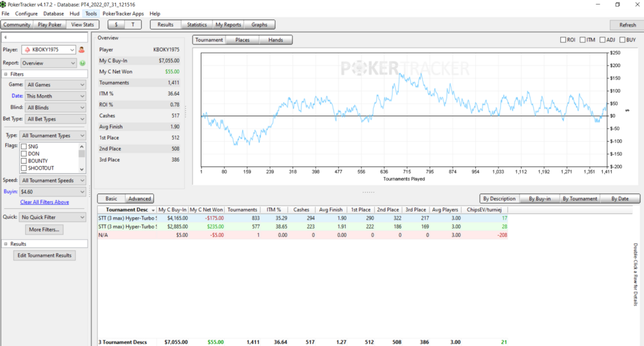The width and height of the screenshot is (644, 346).
Task: Select the N/A tournament row
Action: point(303,235)
